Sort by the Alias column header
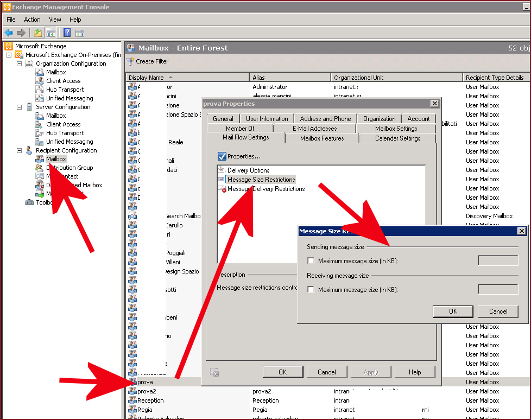531x420 pixels. (x=290, y=78)
